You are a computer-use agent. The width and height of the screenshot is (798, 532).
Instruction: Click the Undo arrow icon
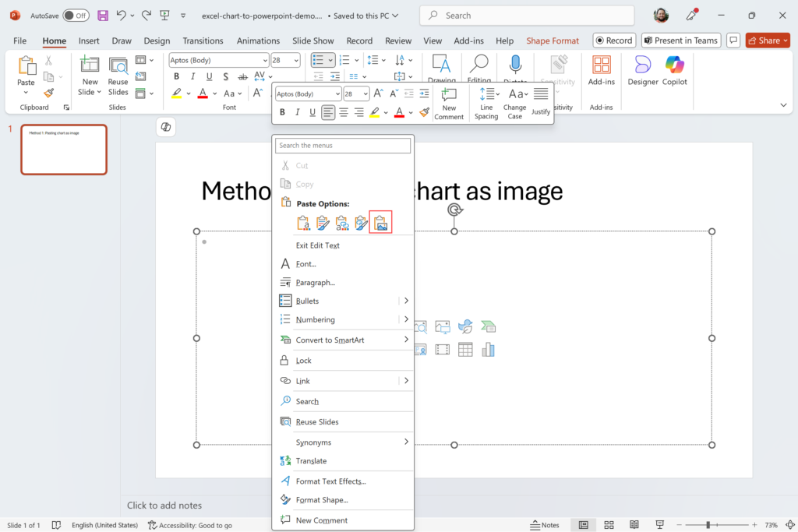pos(121,16)
